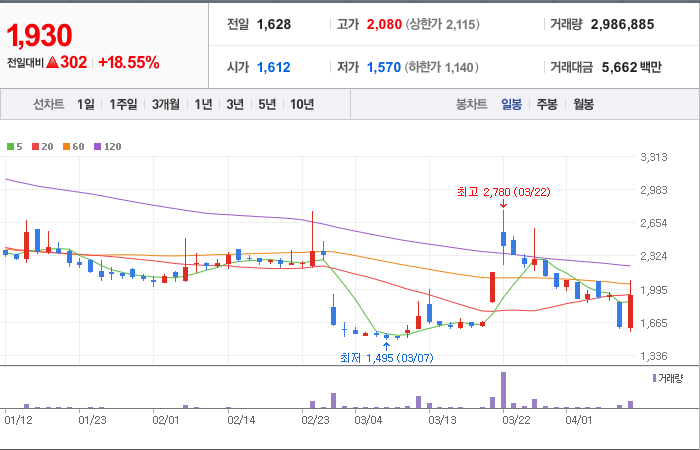Click the 최고 2,780 (03/22) marker
The width and height of the screenshot is (700, 450).
[x=504, y=192]
